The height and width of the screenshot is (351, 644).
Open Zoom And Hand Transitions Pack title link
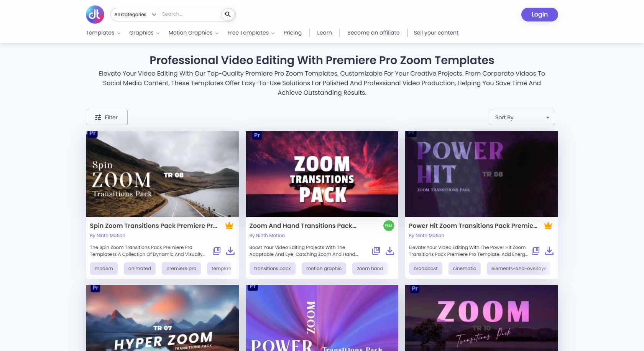(303, 226)
